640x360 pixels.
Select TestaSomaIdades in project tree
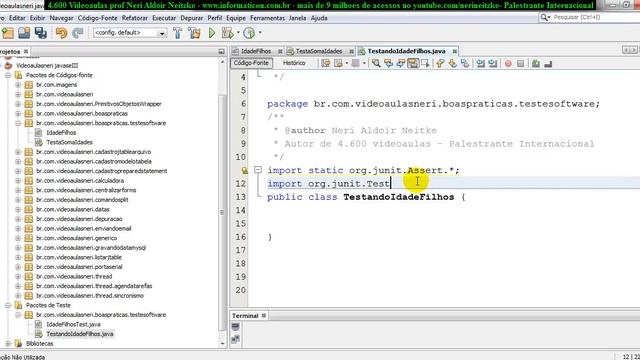(x=69, y=142)
